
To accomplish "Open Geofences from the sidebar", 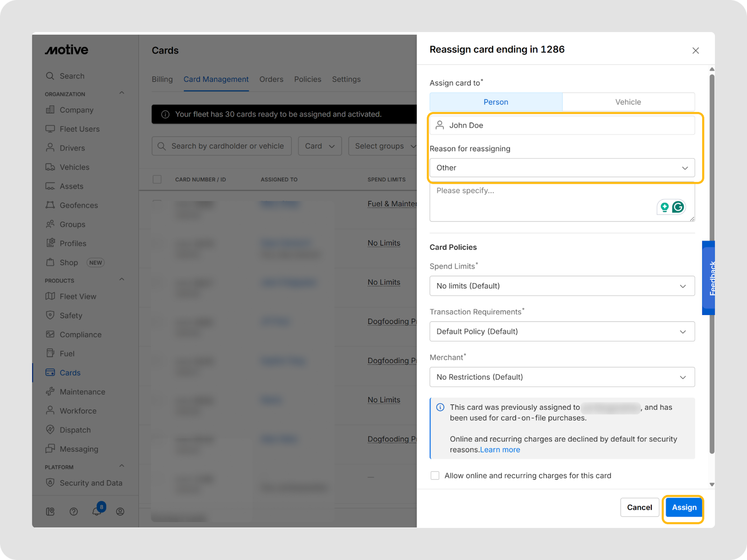I will [78, 205].
